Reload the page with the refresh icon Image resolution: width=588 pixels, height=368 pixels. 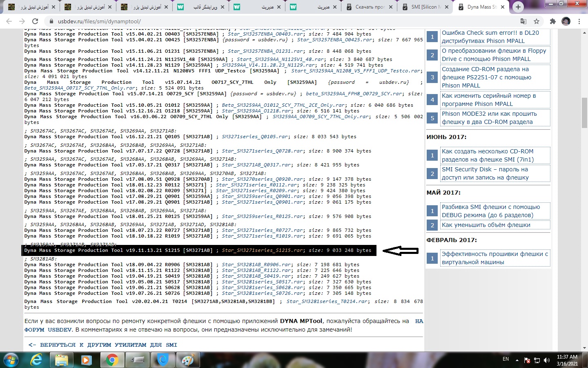35,21
